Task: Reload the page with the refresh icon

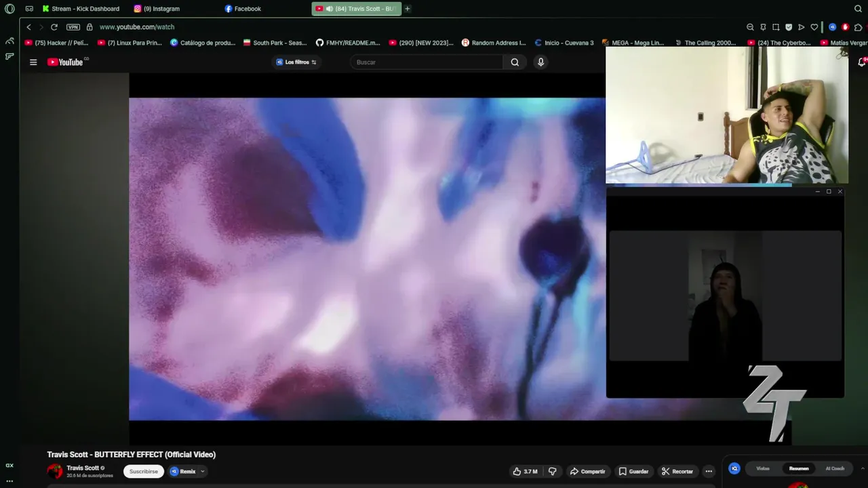Action: click(54, 27)
